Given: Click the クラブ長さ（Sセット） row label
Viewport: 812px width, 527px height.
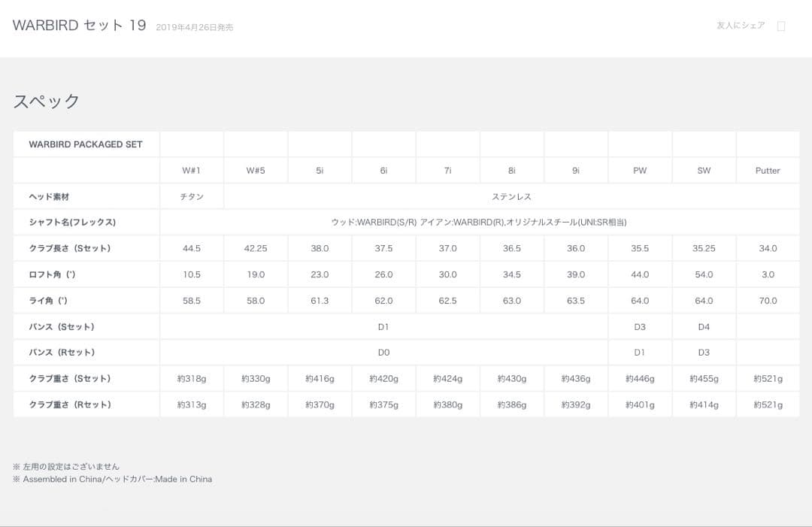Looking at the screenshot, I should pyautogui.click(x=86, y=249).
